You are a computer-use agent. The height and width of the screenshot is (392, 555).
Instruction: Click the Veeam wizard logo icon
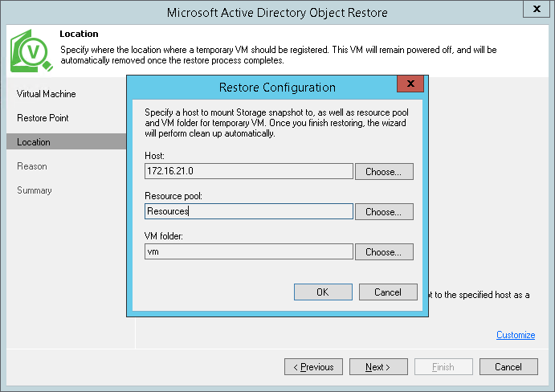pos(31,51)
